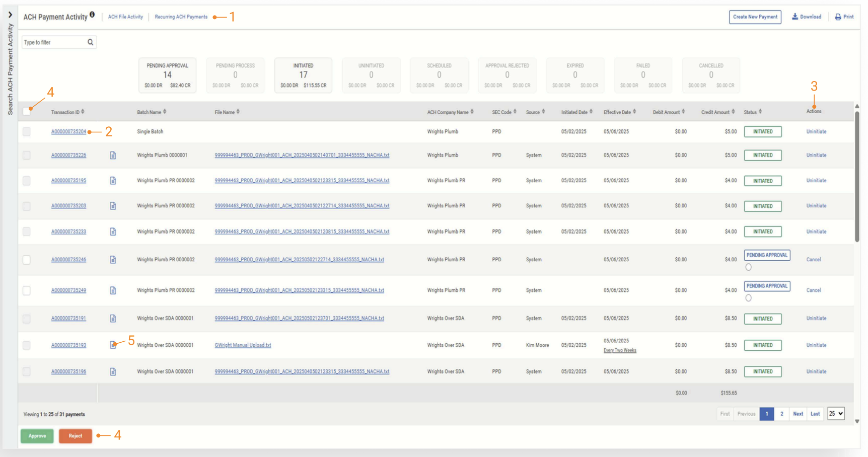The height and width of the screenshot is (457, 868).
Task: Click the Create New Payment button
Action: [x=755, y=17]
